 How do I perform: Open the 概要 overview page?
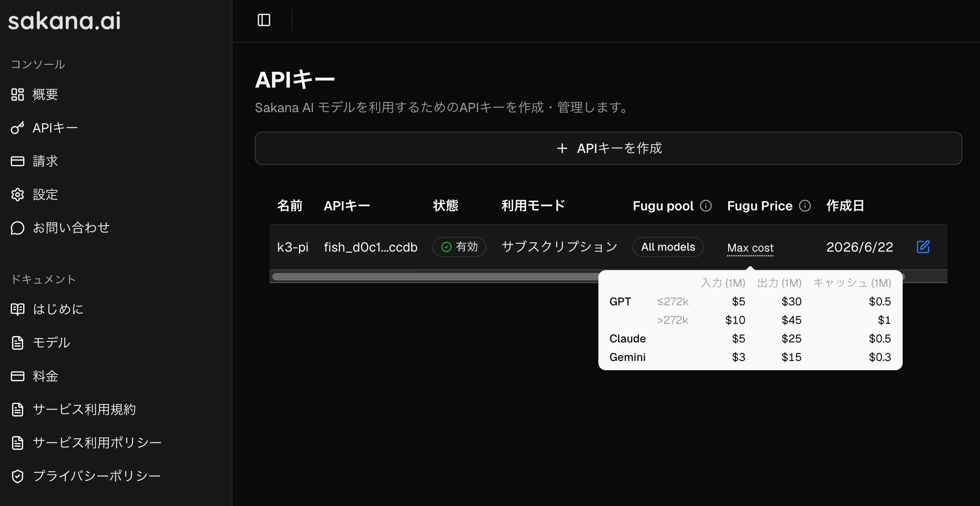click(45, 95)
